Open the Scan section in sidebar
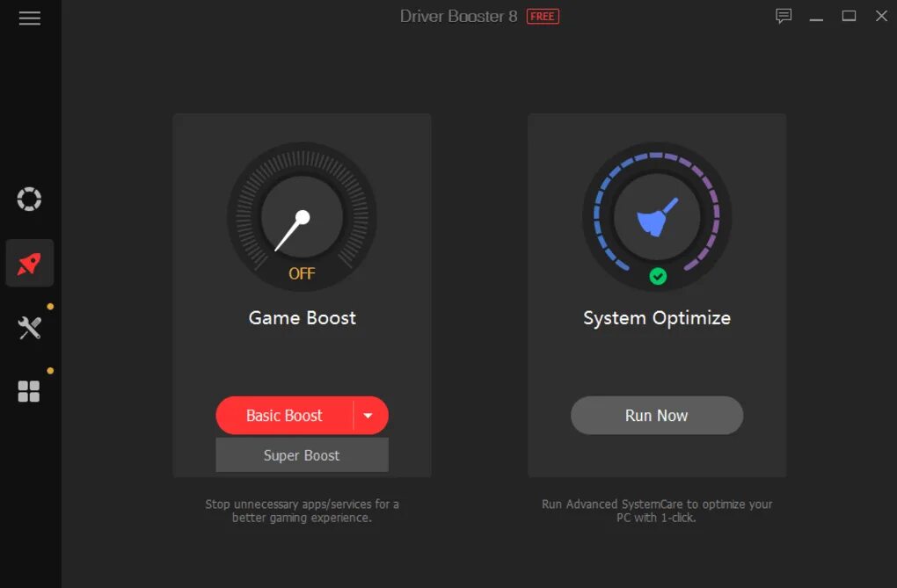This screenshot has width=897, height=588. [29, 199]
